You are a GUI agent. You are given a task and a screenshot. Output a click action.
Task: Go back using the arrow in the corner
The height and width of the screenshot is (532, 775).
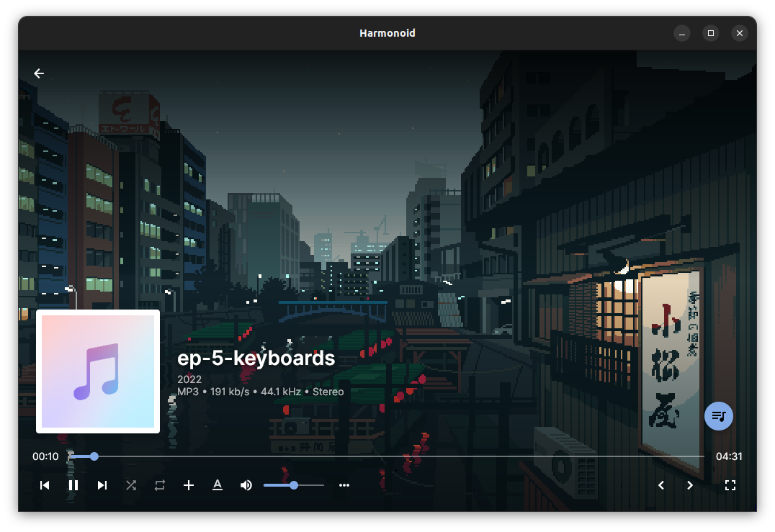click(38, 73)
